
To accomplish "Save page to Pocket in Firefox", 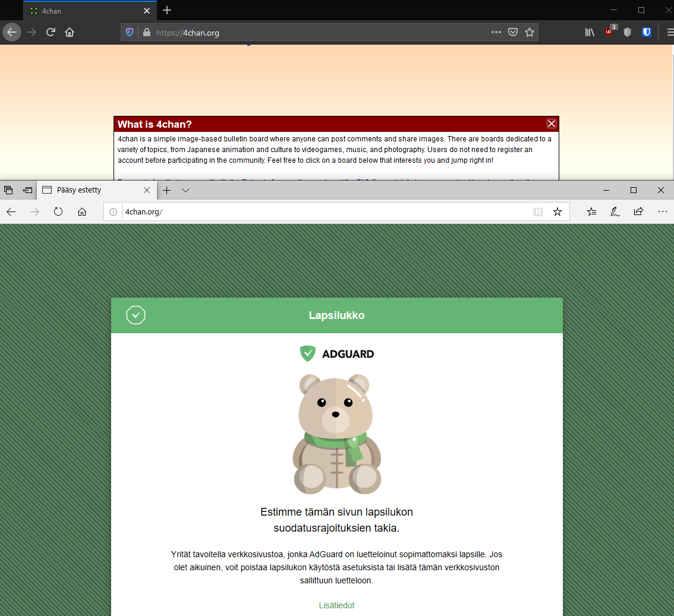I will click(513, 32).
